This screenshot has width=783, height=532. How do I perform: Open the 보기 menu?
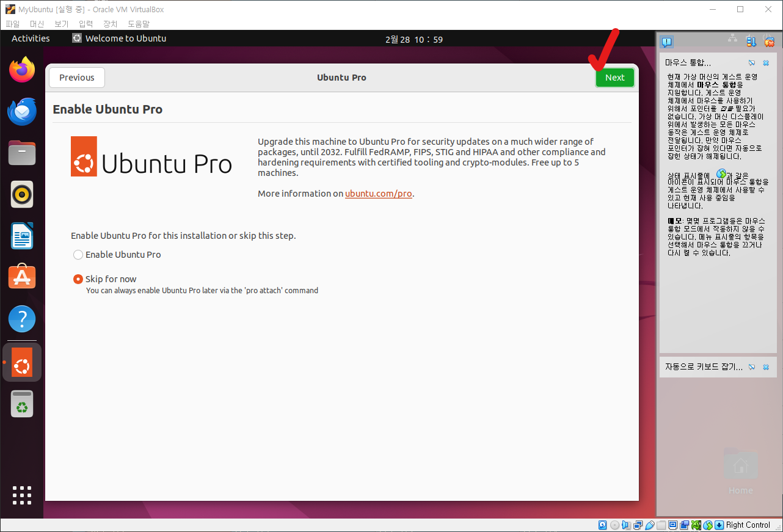point(62,24)
